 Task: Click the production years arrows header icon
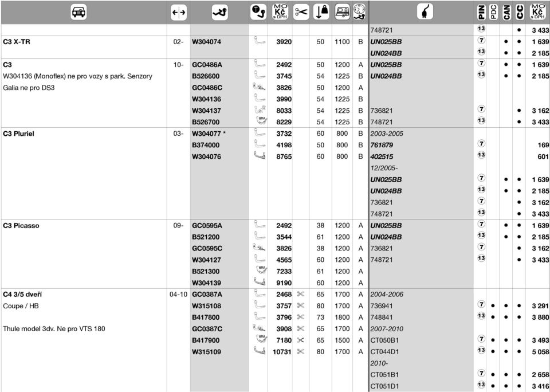[179, 13]
